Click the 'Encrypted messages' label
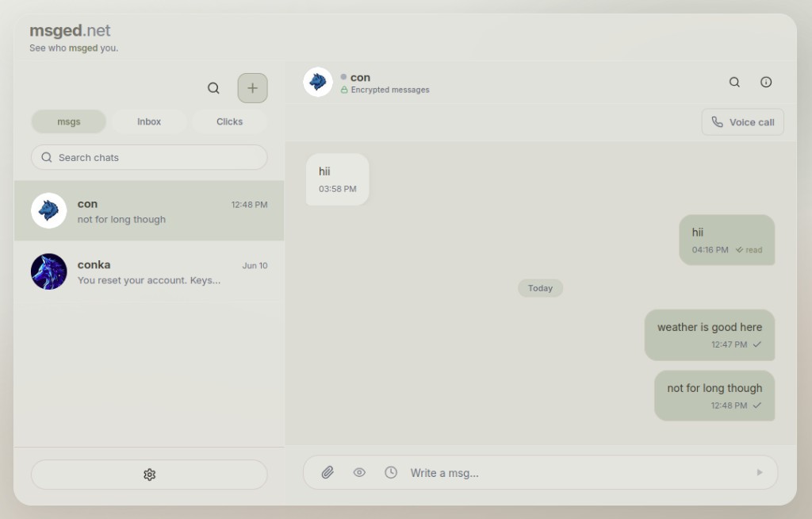Image resolution: width=812 pixels, height=519 pixels. pos(390,90)
